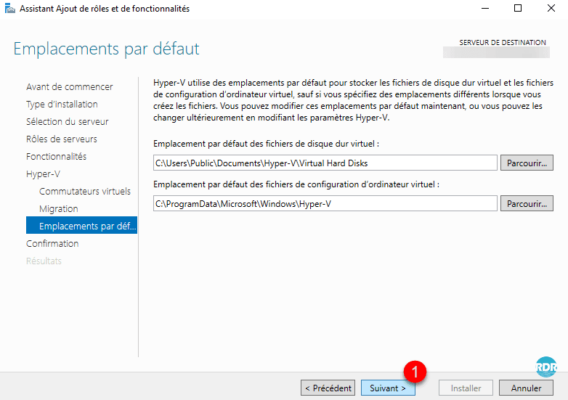
Task: Select the Sélection du serveur step
Action: click(x=67, y=122)
